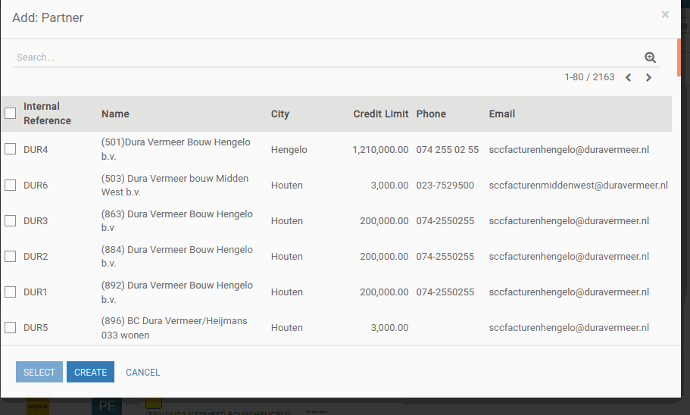The image size is (690, 415).
Task: Sort by Internal Reference column
Action: click(x=47, y=114)
